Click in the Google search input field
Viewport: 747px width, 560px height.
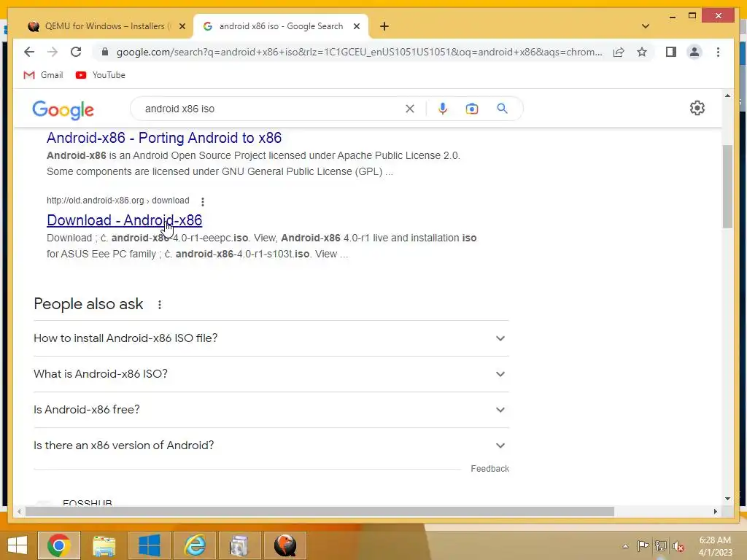click(x=271, y=109)
